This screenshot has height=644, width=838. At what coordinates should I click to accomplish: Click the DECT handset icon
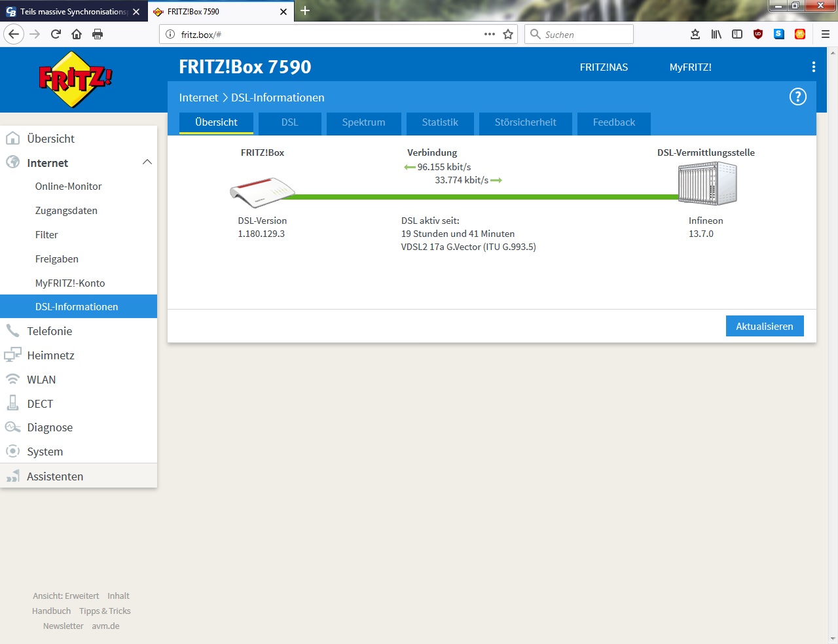coord(12,402)
